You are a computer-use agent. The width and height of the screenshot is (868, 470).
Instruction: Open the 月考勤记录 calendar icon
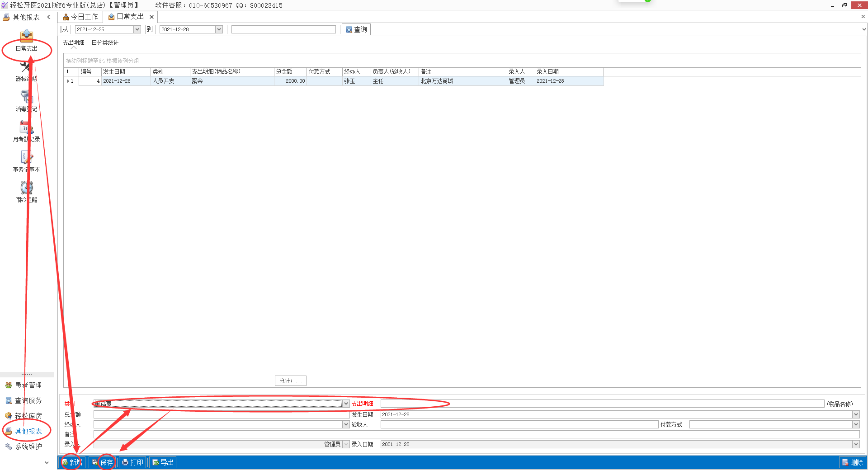(27, 127)
